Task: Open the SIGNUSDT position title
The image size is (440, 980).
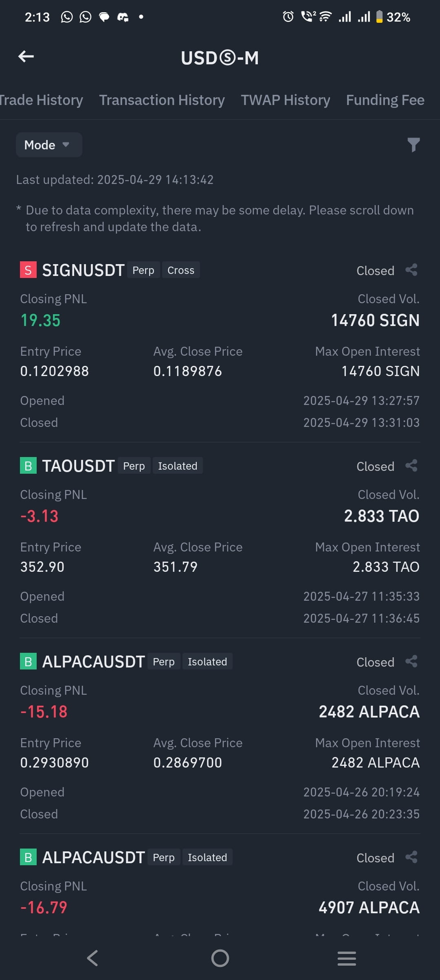Action: (83, 270)
